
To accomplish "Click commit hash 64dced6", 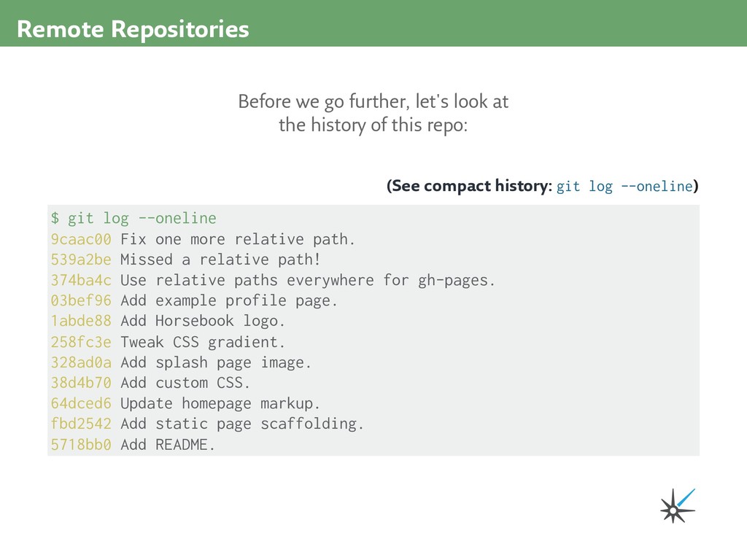I will tap(81, 403).
